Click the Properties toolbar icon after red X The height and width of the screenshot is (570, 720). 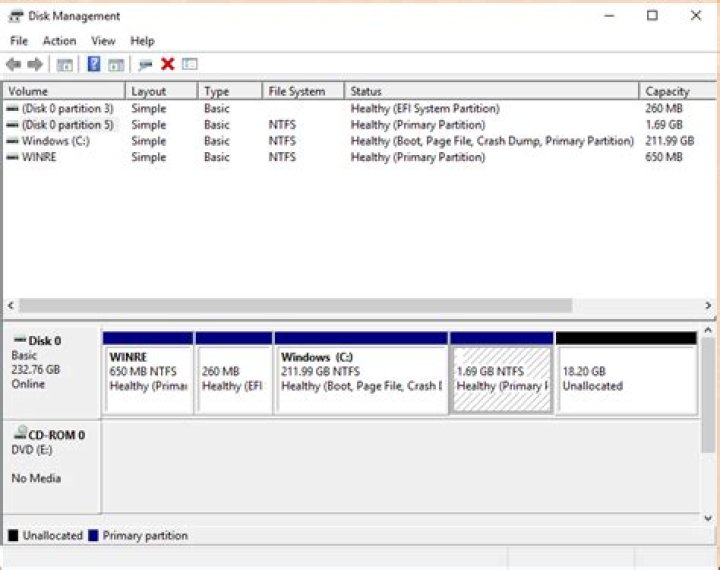click(x=190, y=64)
